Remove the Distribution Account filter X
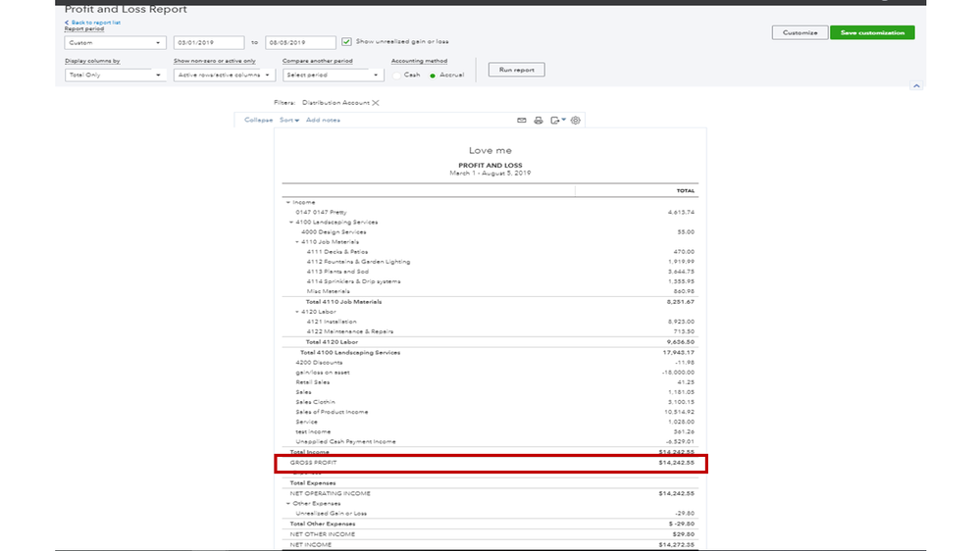The height and width of the screenshot is (551, 980). pyautogui.click(x=376, y=103)
